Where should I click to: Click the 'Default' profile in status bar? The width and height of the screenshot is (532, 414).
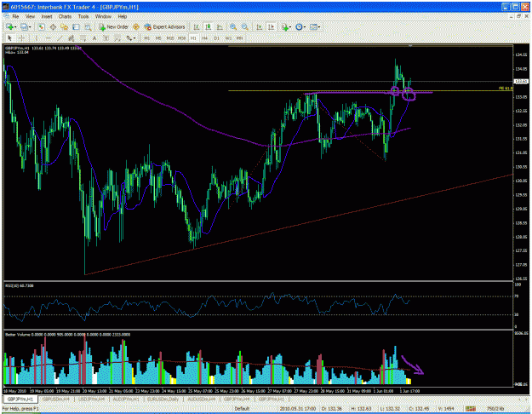coord(242,409)
